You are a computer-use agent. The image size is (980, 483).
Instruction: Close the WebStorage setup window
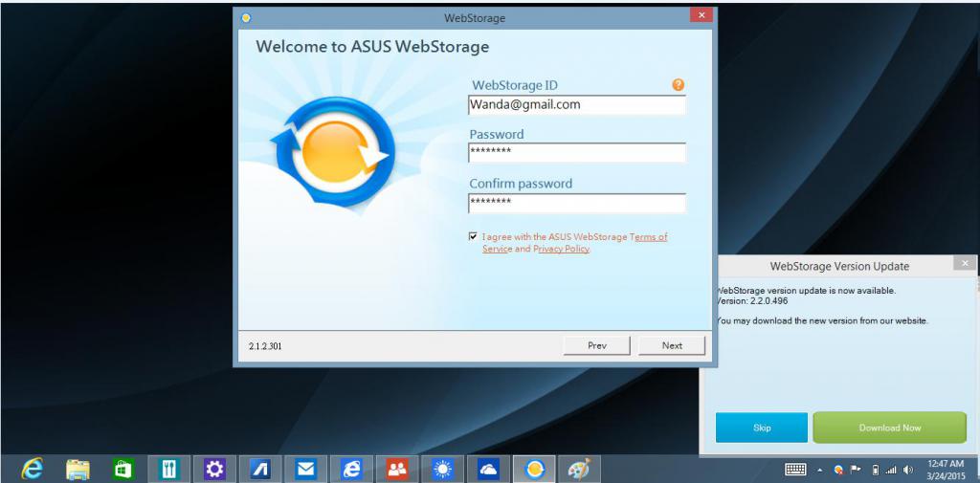click(702, 15)
